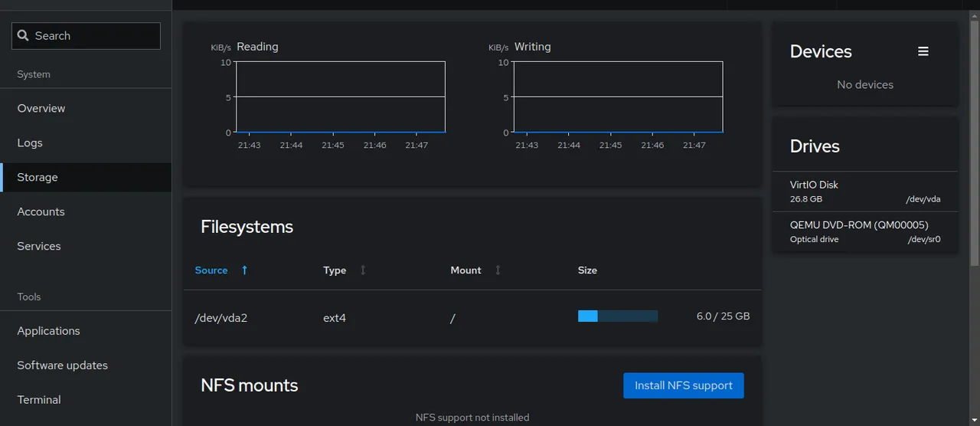
Task: Click the Source column header
Action: [x=211, y=270]
